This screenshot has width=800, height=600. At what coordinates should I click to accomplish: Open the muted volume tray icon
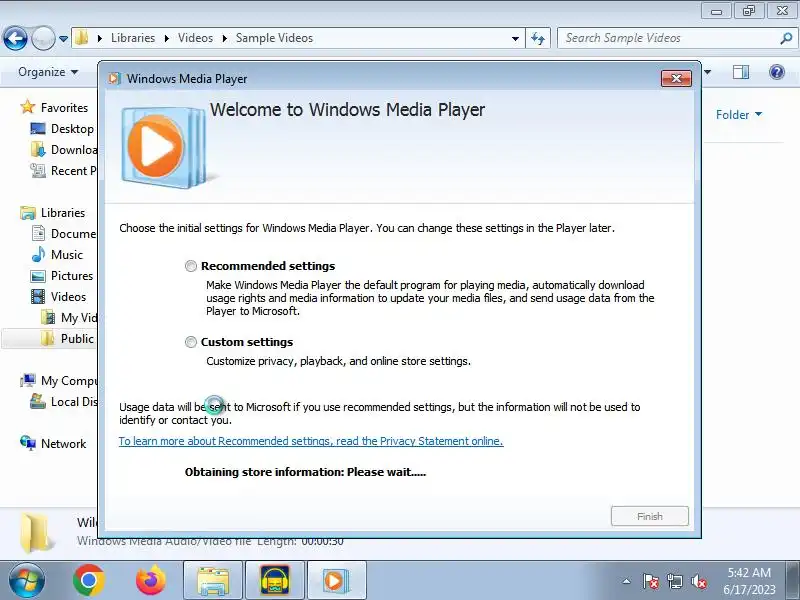(698, 581)
